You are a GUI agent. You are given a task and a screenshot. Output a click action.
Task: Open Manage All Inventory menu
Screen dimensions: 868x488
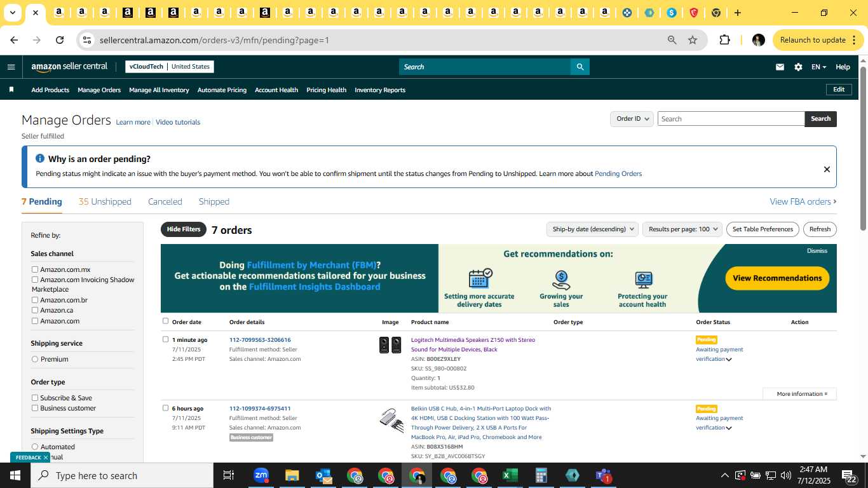tap(159, 90)
